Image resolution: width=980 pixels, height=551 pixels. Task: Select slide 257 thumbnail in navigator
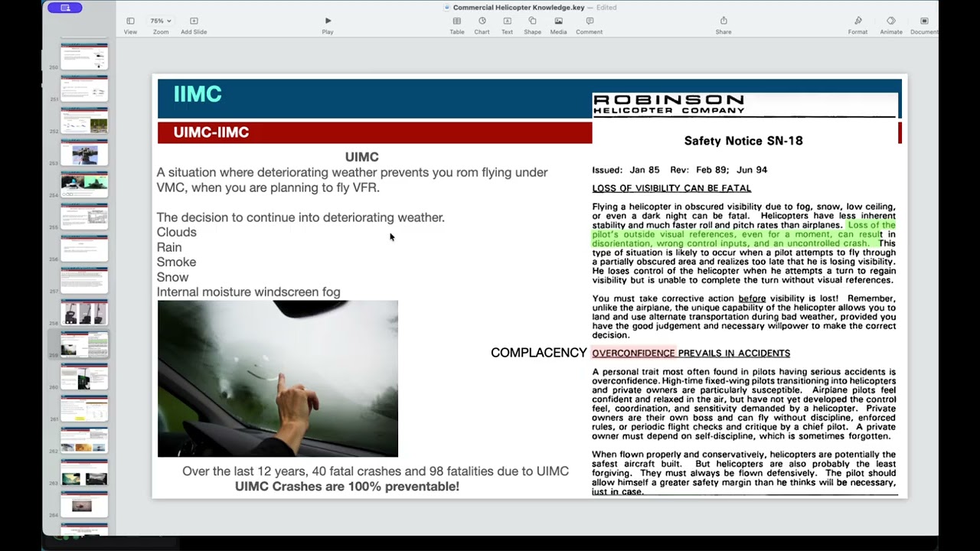click(84, 281)
